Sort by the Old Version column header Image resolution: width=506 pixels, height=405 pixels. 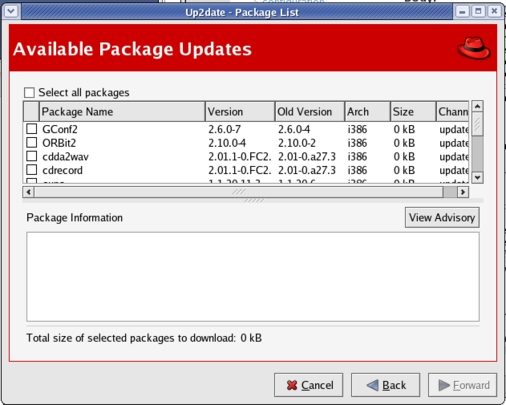click(x=310, y=112)
